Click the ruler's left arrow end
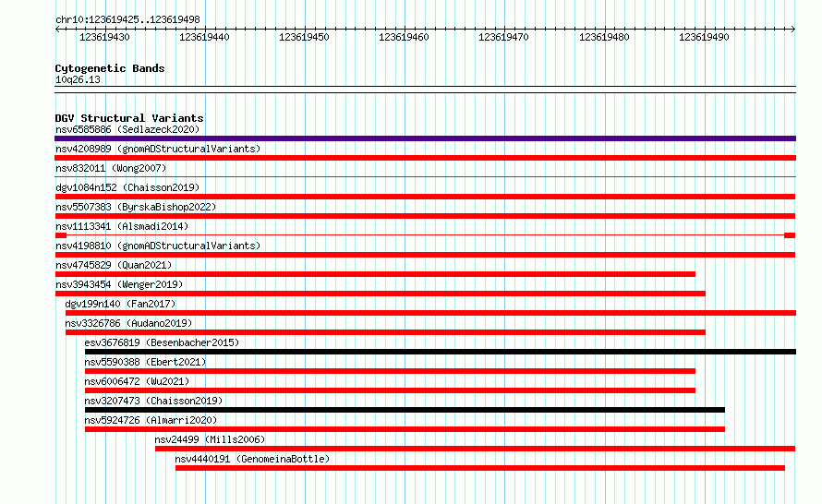822x504 pixels. (58, 30)
